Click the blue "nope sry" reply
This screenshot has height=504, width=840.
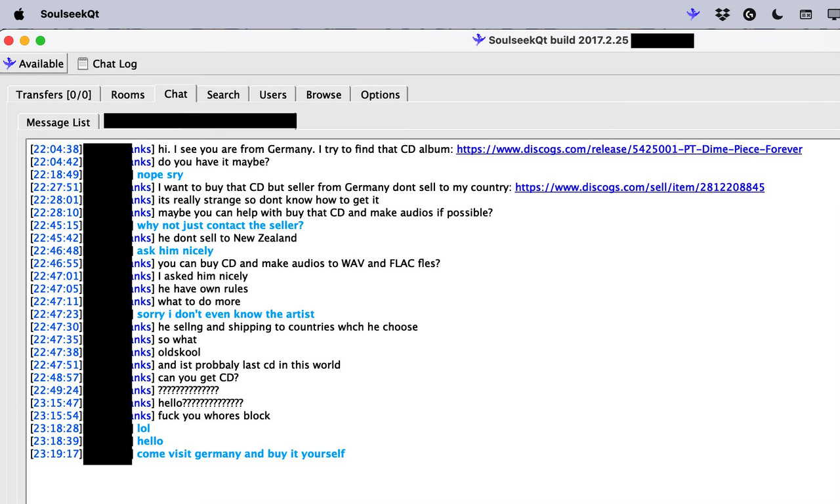pos(160,175)
